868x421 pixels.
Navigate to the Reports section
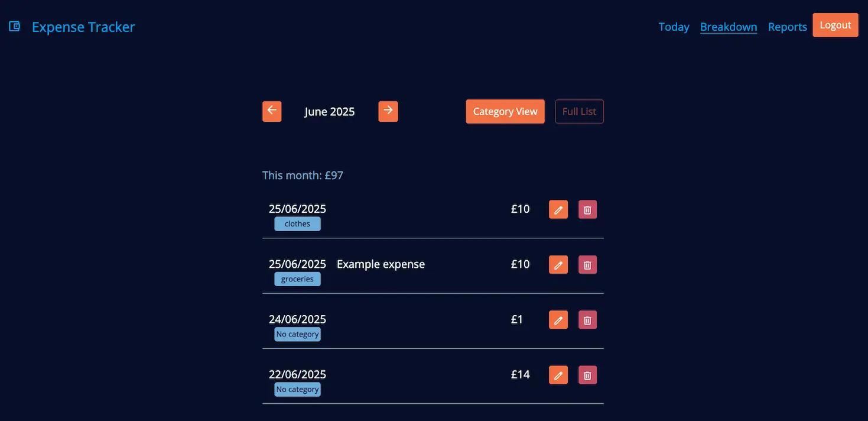click(787, 27)
